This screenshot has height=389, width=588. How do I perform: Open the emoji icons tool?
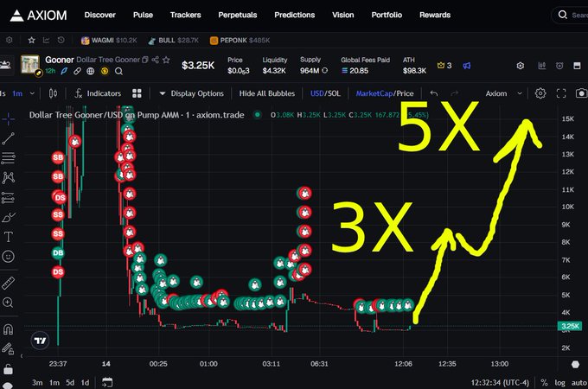(x=9, y=257)
